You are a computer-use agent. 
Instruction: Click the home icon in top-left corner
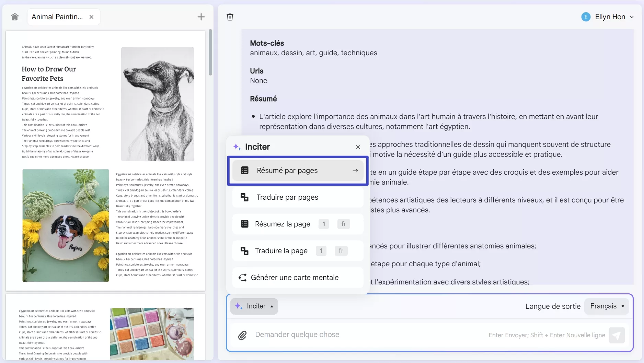14,16
